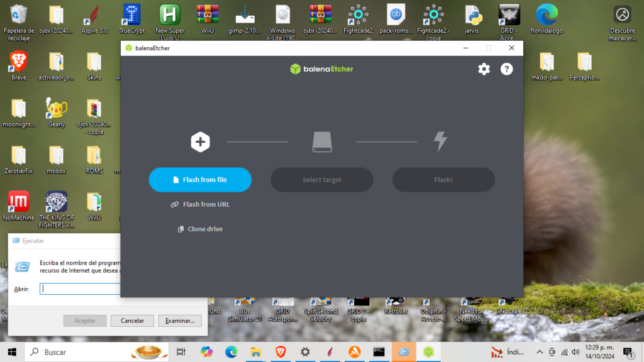The image size is (644, 362).
Task: Choose Flash from file
Action: tap(200, 180)
